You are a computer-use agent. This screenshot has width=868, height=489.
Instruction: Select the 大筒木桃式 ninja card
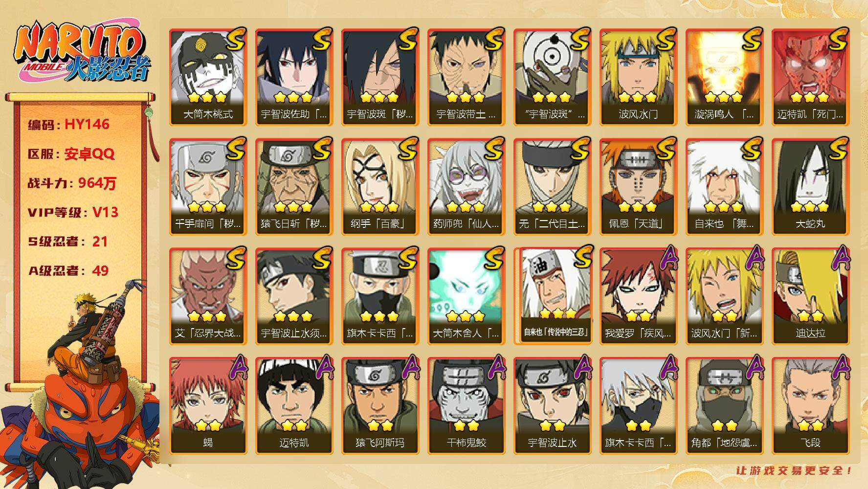point(208,77)
